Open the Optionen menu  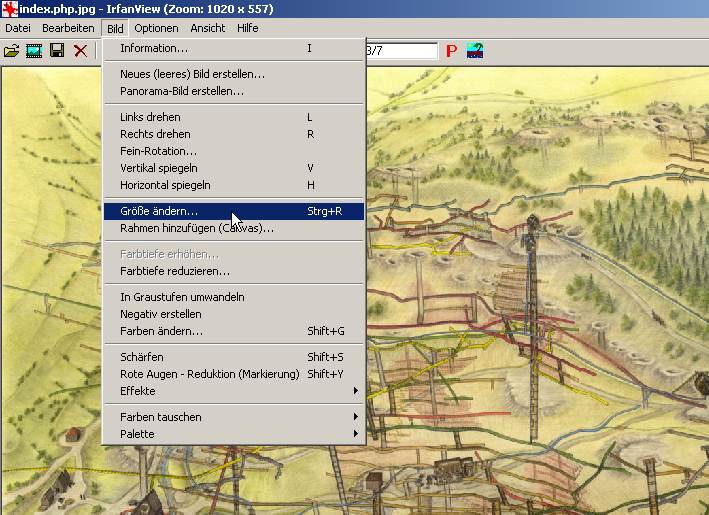click(156, 28)
